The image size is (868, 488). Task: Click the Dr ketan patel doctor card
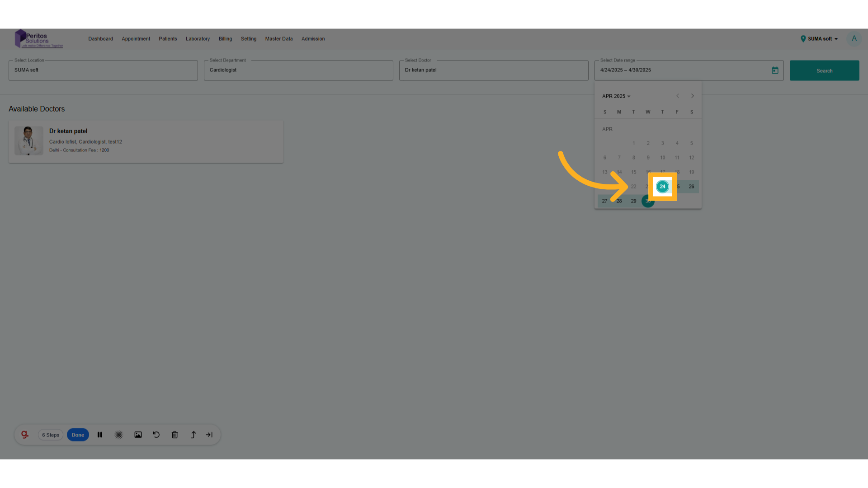click(146, 141)
